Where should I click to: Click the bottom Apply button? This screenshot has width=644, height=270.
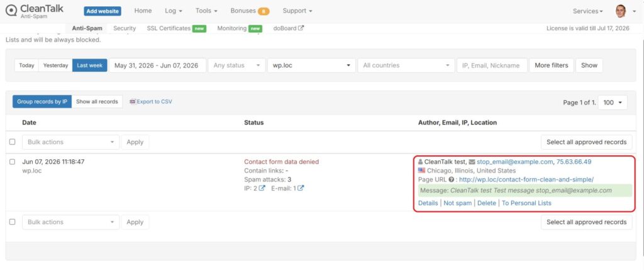[135, 222]
